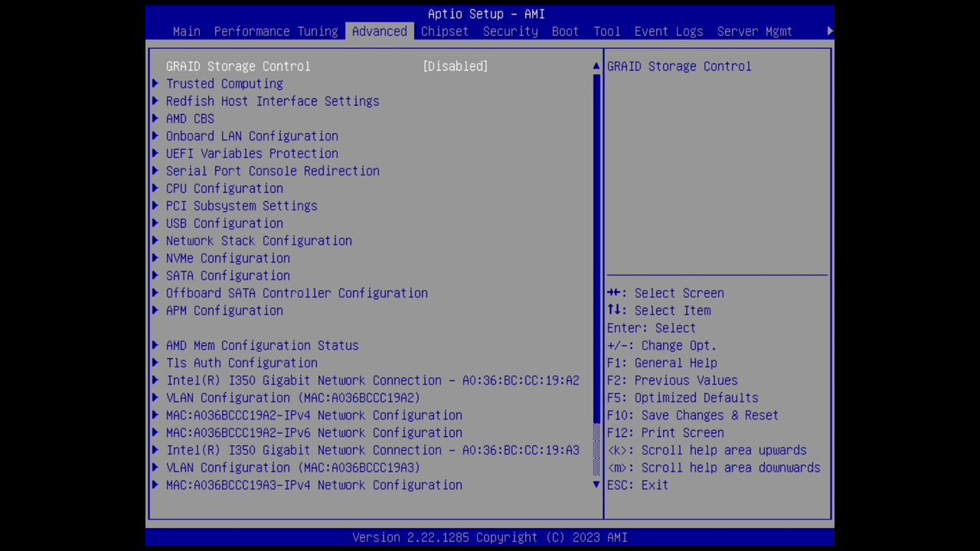Click the triangle beside SATA Configuration
The image size is (980, 551).
(x=155, y=275)
